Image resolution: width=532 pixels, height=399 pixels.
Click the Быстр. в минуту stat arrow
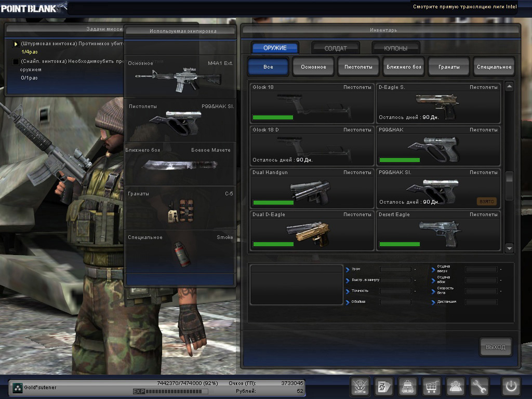[x=348, y=281]
